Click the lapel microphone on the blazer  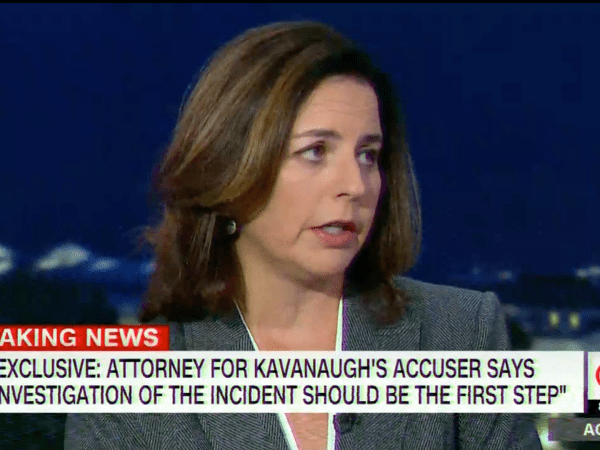coord(348,422)
